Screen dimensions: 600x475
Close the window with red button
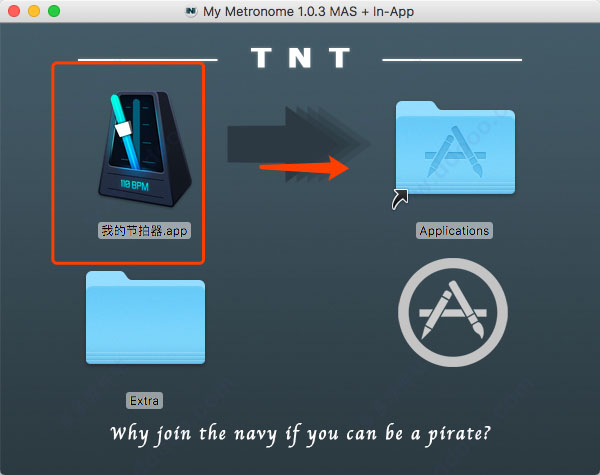(x=14, y=11)
